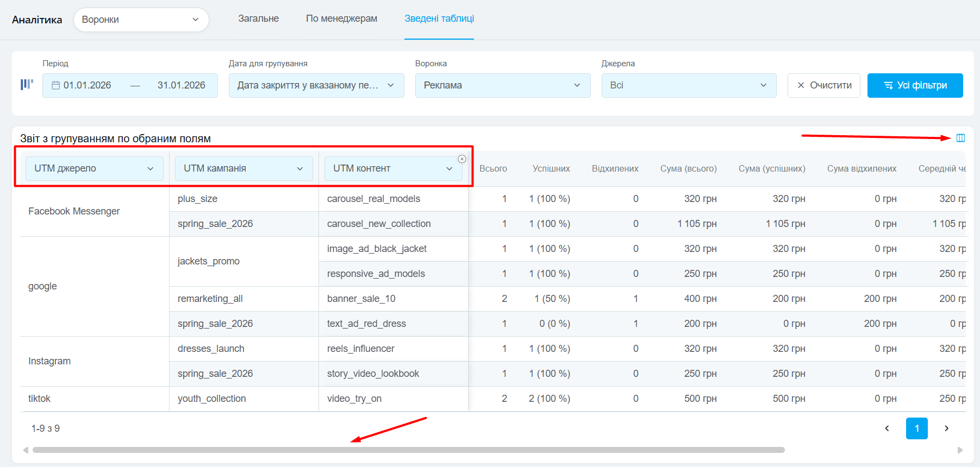The image size is (980, 467).
Task: Open the Джерела filter dropdown
Action: pos(689,85)
